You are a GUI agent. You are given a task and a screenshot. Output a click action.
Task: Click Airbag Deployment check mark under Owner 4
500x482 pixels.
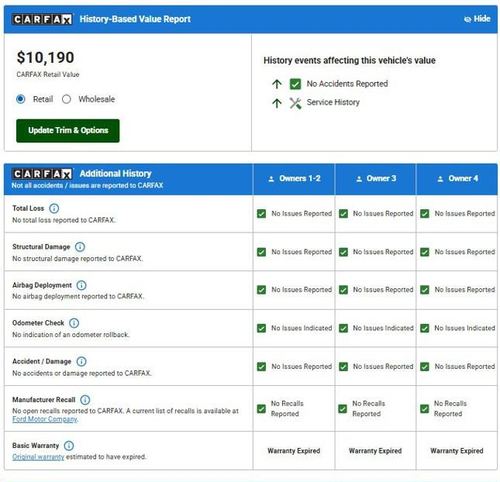coord(425,290)
